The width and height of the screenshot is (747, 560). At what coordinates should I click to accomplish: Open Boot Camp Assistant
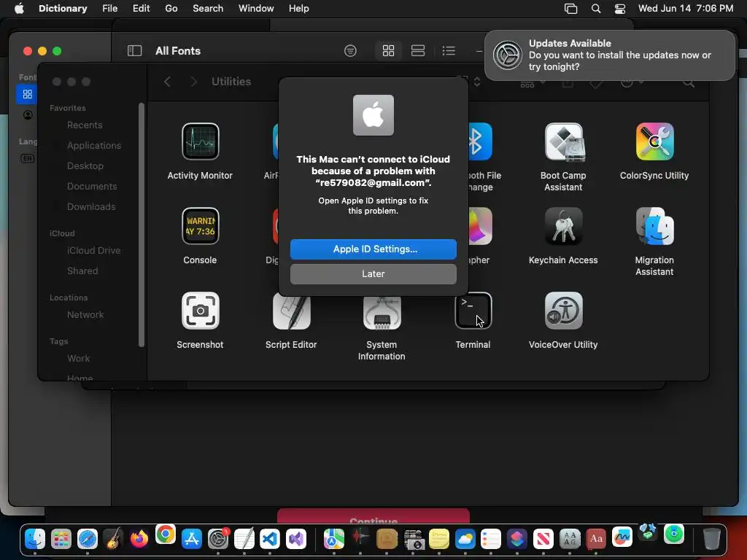pyautogui.click(x=563, y=141)
